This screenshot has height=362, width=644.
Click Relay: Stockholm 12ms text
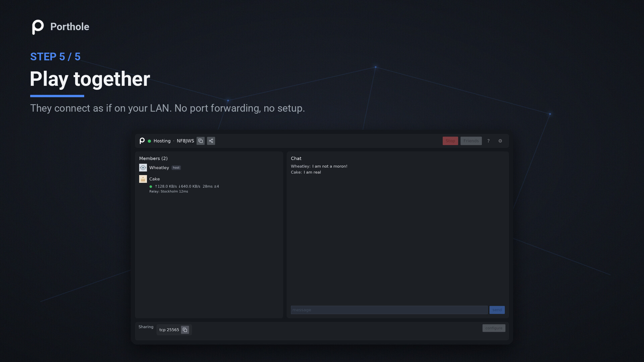[x=169, y=191]
